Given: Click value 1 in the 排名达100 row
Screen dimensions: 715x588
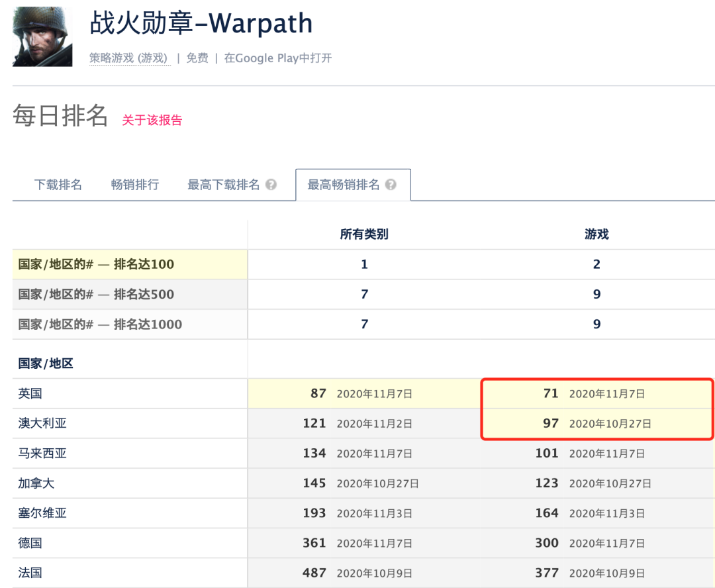Looking at the screenshot, I should (x=364, y=264).
